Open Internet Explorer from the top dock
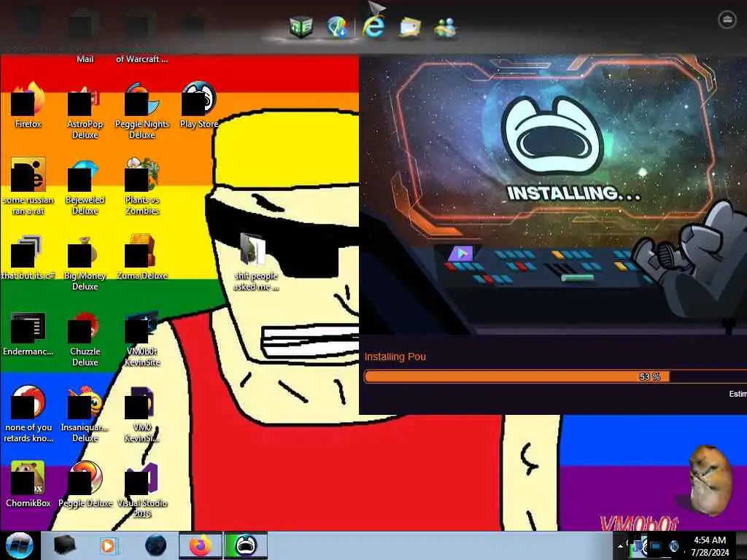 pyautogui.click(x=374, y=26)
